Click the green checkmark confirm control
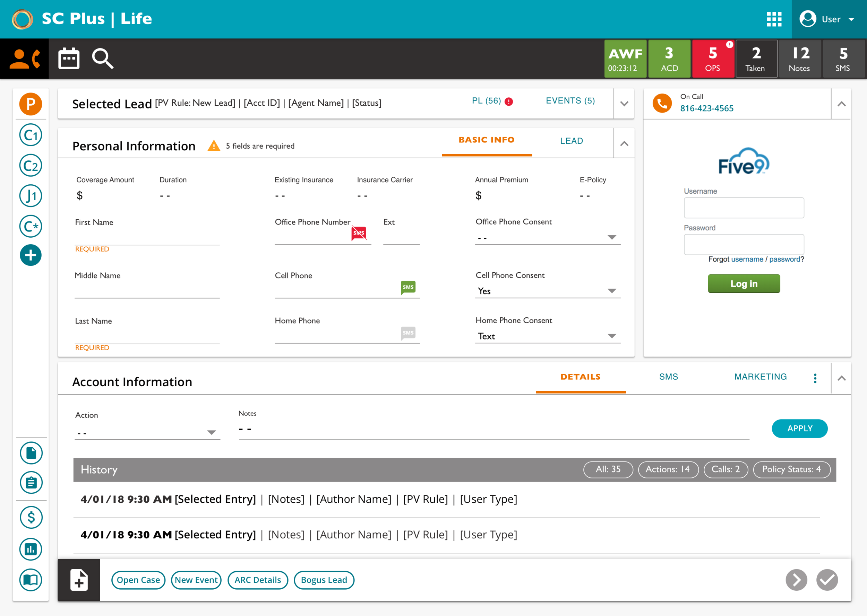The width and height of the screenshot is (867, 616). tap(827, 580)
